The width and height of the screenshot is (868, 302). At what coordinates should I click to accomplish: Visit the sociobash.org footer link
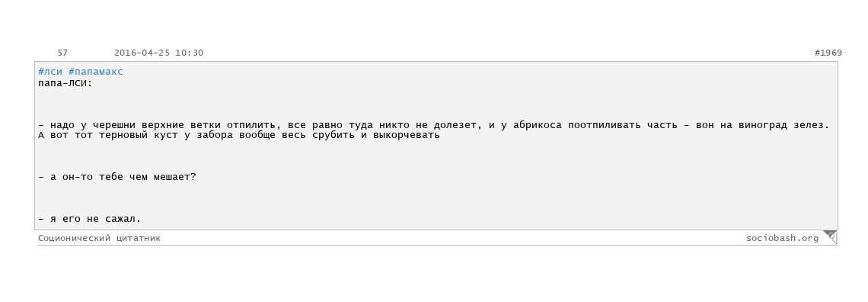click(x=782, y=238)
